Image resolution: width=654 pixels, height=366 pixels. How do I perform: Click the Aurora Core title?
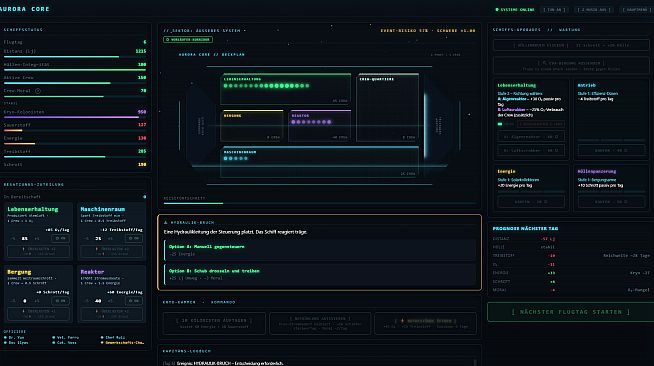tap(25, 9)
